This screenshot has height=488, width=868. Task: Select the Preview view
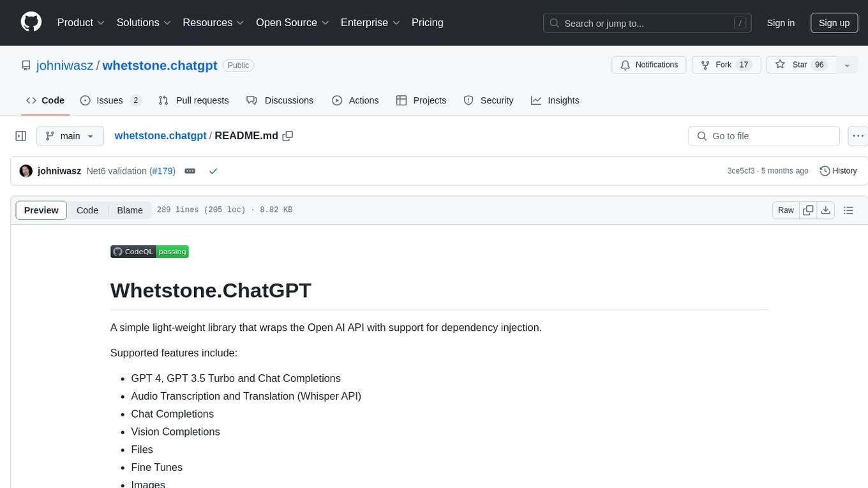coord(41,210)
